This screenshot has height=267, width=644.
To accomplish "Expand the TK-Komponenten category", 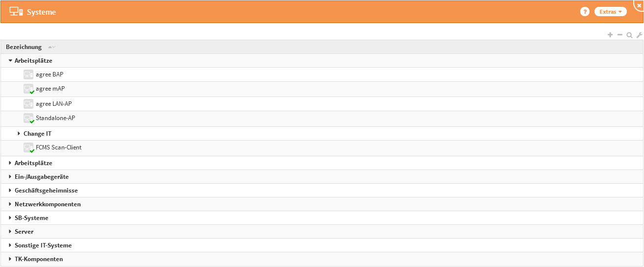I will tap(10, 259).
